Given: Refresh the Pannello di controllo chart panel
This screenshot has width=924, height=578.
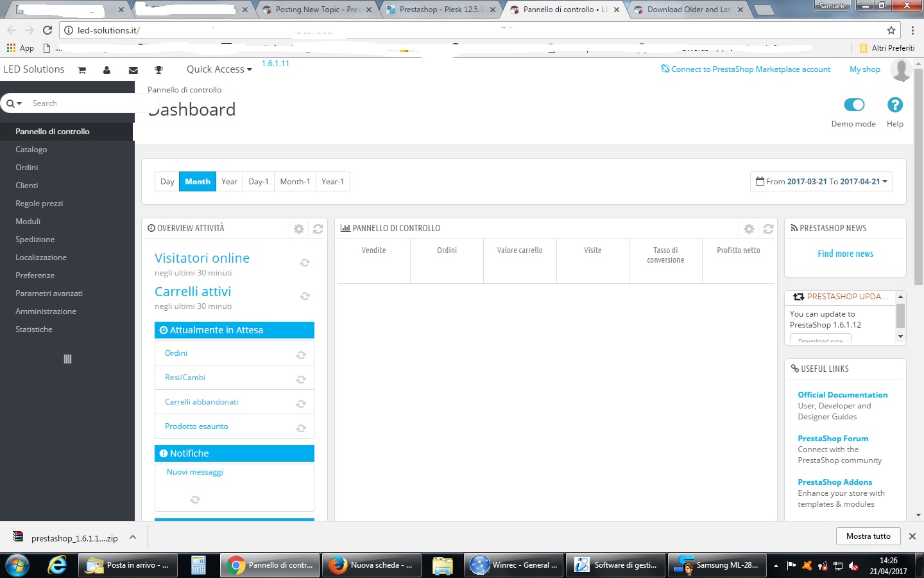Looking at the screenshot, I should 768,229.
